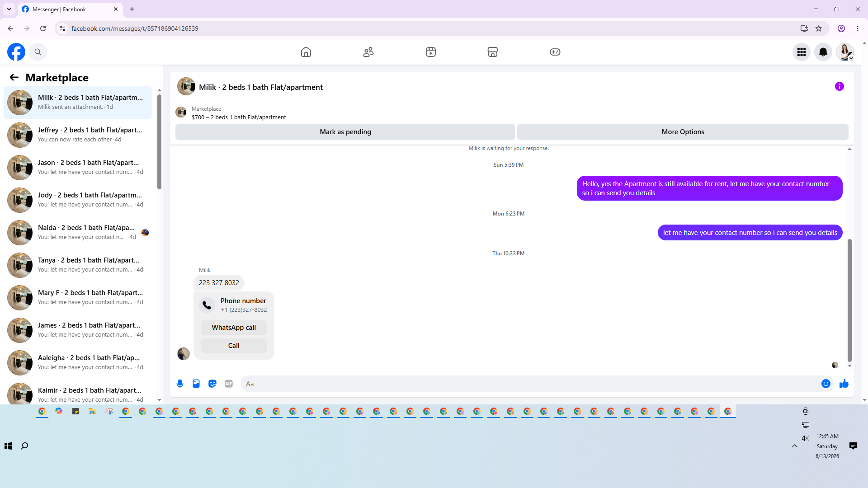This screenshot has height=488, width=868.
Task: Click the chat messages scrollbar thumb
Action: tap(849, 300)
